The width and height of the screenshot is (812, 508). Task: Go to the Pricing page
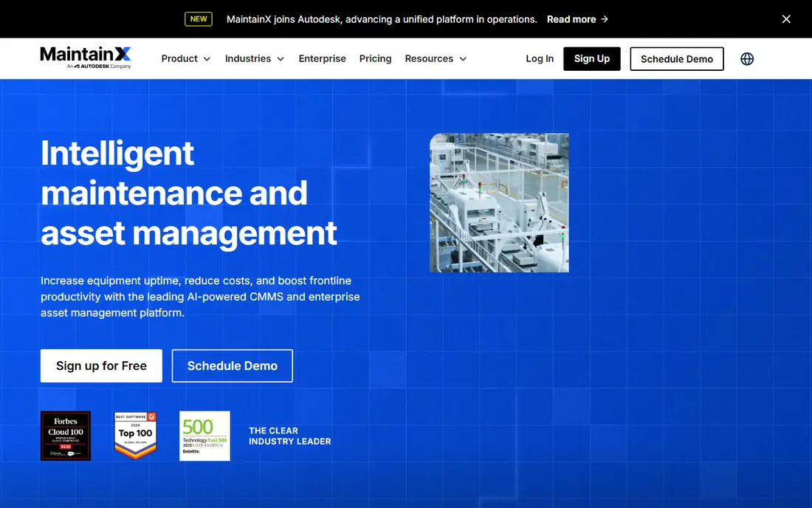376,58
